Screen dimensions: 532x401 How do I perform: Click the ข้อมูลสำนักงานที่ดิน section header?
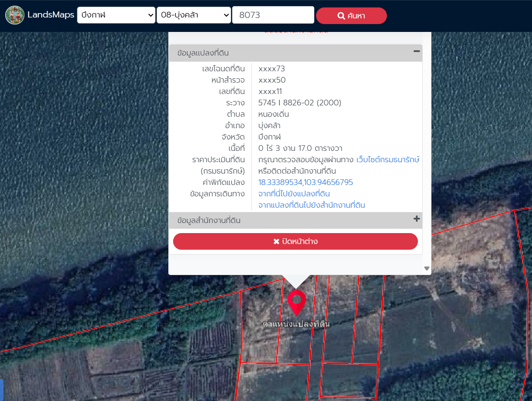209,220
